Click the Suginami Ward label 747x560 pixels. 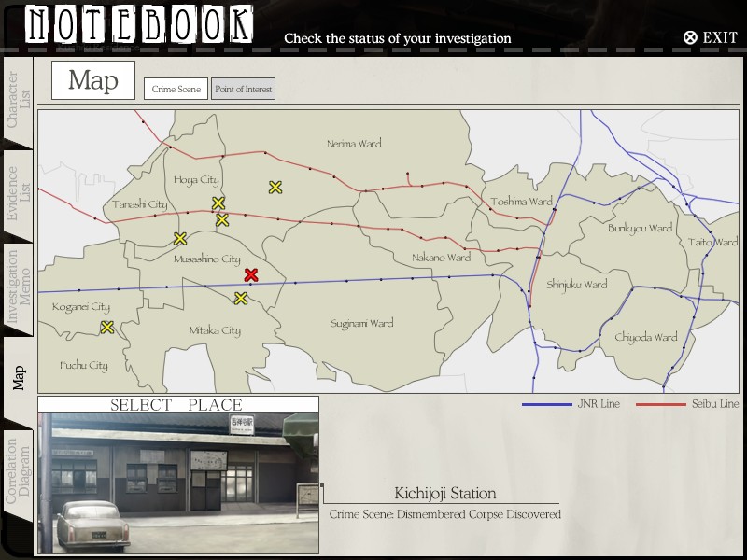tap(362, 323)
